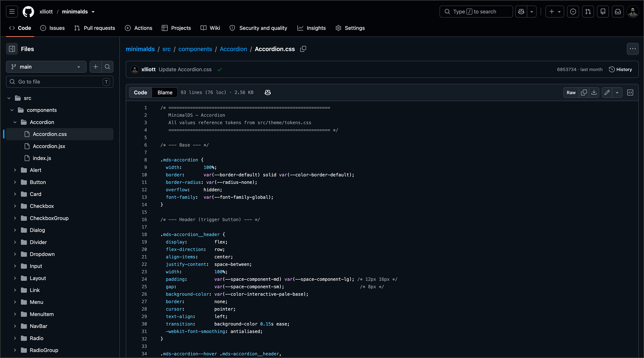Expand the Card folder
Screen dimensions: 644x358
coord(15,194)
